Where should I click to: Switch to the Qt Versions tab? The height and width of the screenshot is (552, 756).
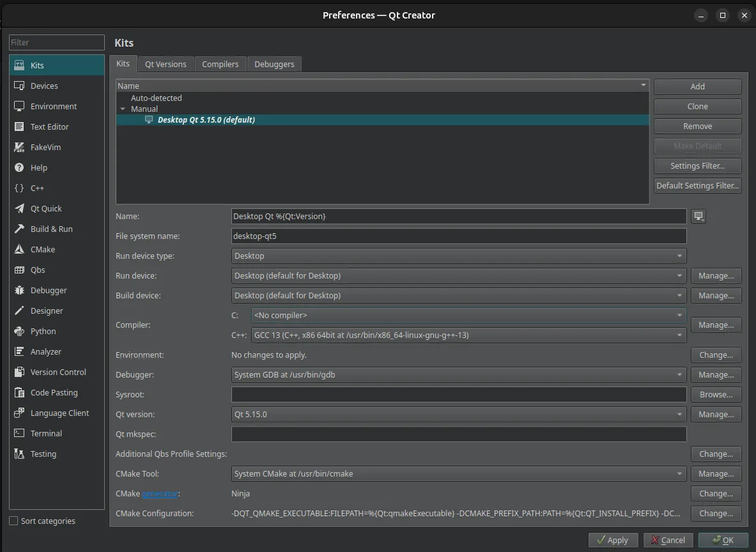pyautogui.click(x=166, y=64)
